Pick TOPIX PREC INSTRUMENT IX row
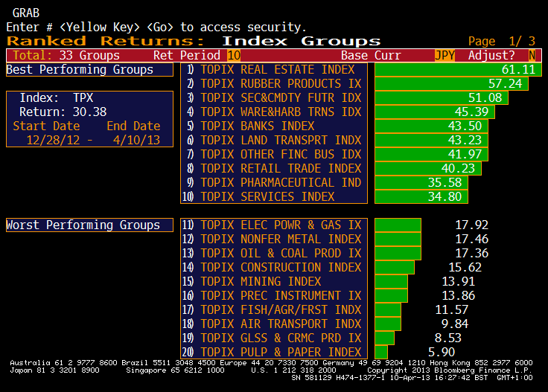Viewport: 548px width, 392px height. (x=274, y=295)
